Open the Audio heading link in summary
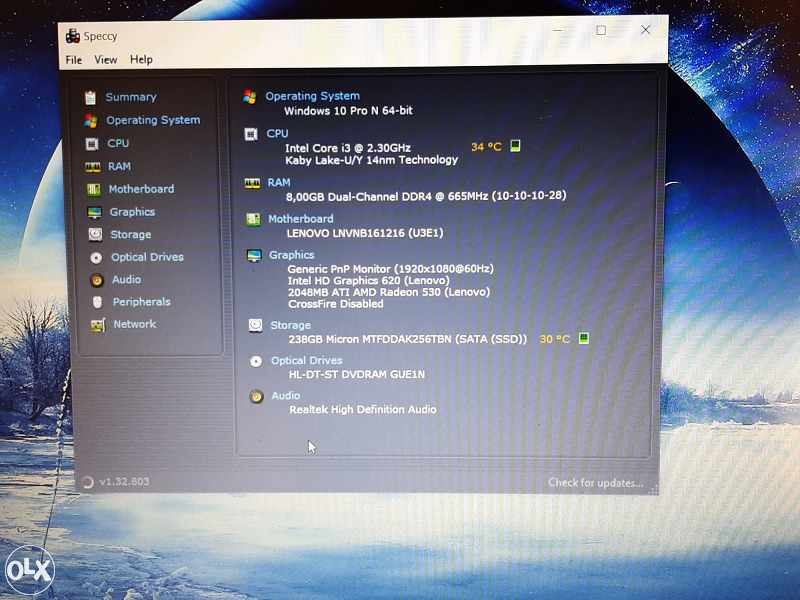800x600 pixels. 286,395
